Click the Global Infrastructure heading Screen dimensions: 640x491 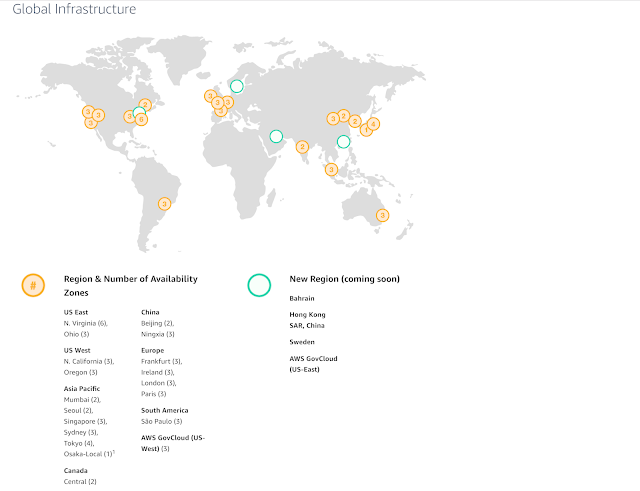pyautogui.click(x=74, y=9)
